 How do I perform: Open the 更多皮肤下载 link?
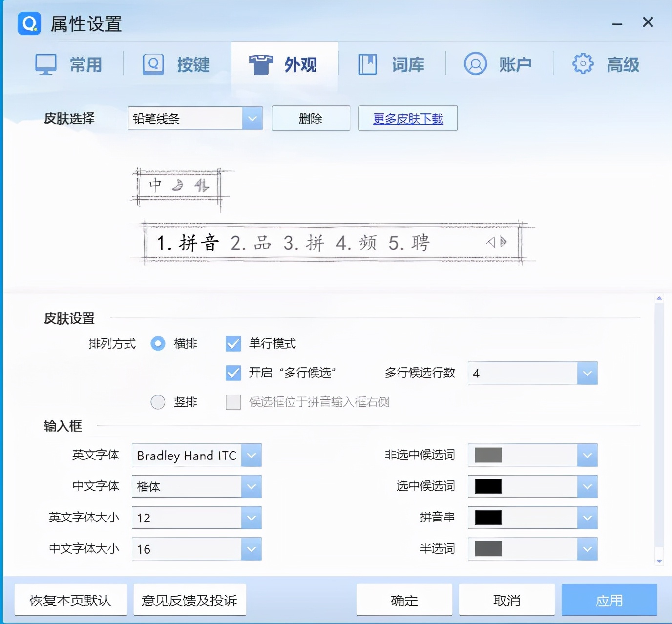pyautogui.click(x=407, y=118)
